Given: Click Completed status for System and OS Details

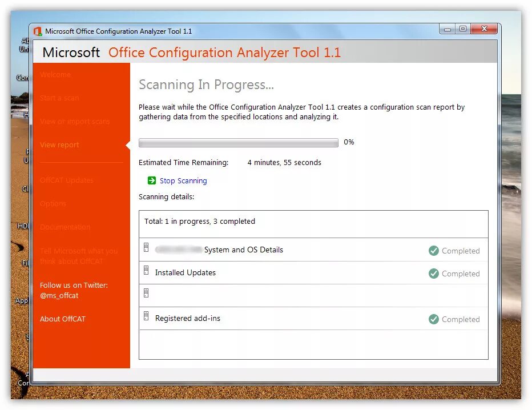Looking at the screenshot, I should pos(461,251).
